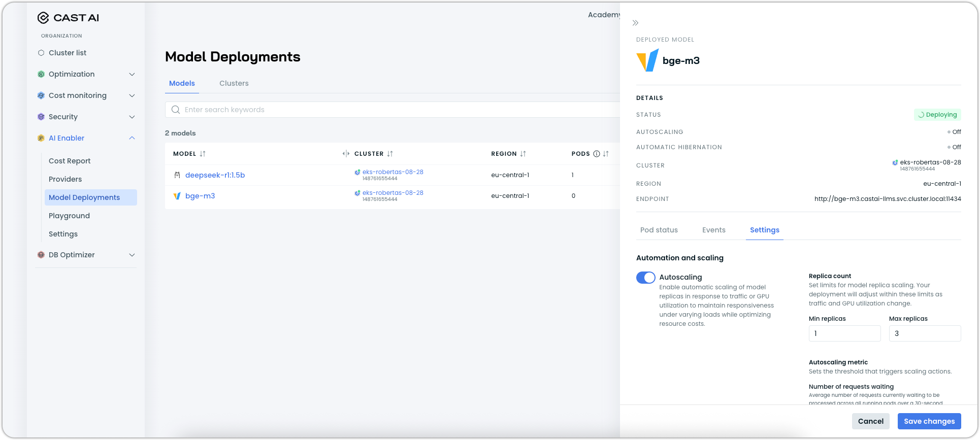980x440 pixels.
Task: Click pods value 0 in bge-m3 row
Action: (x=573, y=196)
